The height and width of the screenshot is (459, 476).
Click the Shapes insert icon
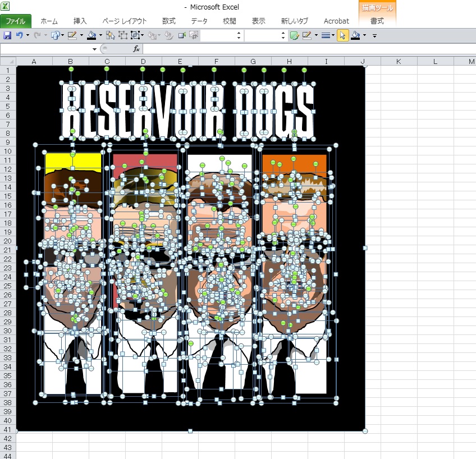[x=55, y=35]
